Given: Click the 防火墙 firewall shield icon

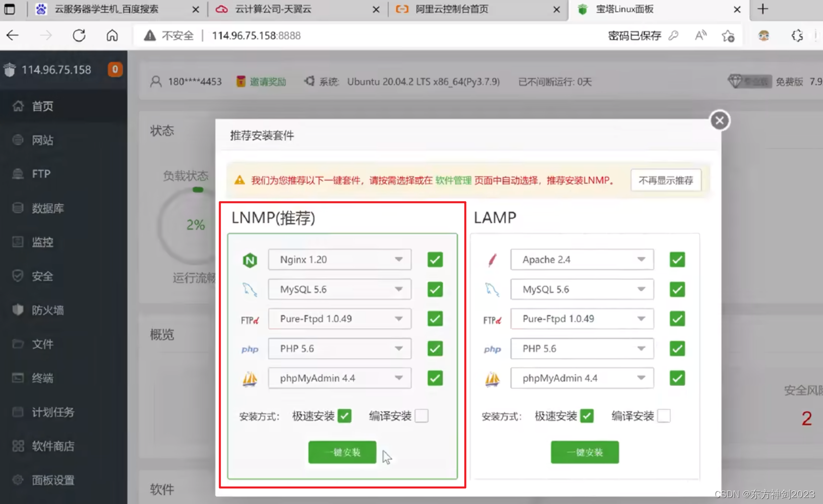Looking at the screenshot, I should pyautogui.click(x=18, y=310).
